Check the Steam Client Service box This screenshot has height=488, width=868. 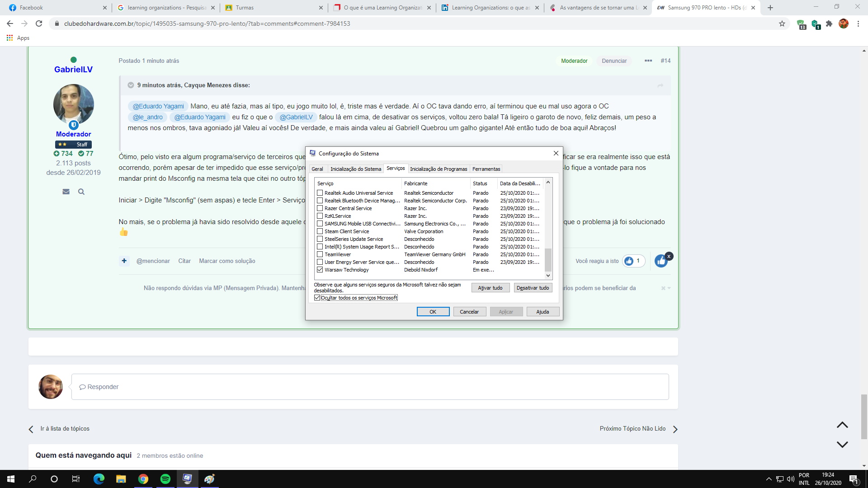320,231
